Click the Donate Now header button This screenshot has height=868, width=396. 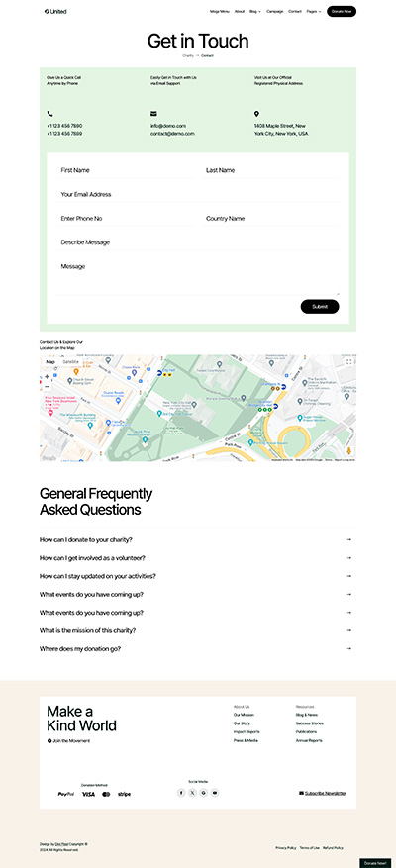pos(342,11)
